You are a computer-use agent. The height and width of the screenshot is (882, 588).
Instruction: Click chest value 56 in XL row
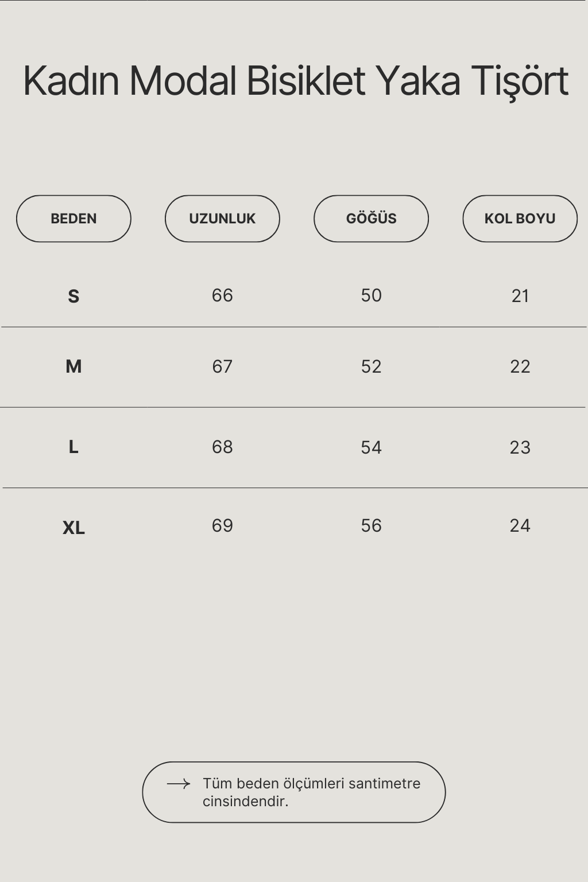tap(371, 525)
